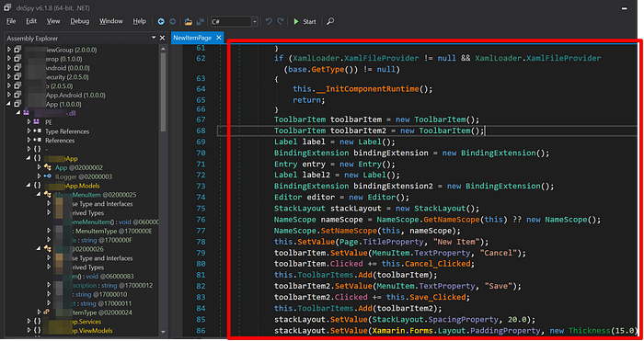The width and height of the screenshot is (644, 341).
Task: Click the Open file folder icon
Action: pyautogui.click(x=188, y=21)
